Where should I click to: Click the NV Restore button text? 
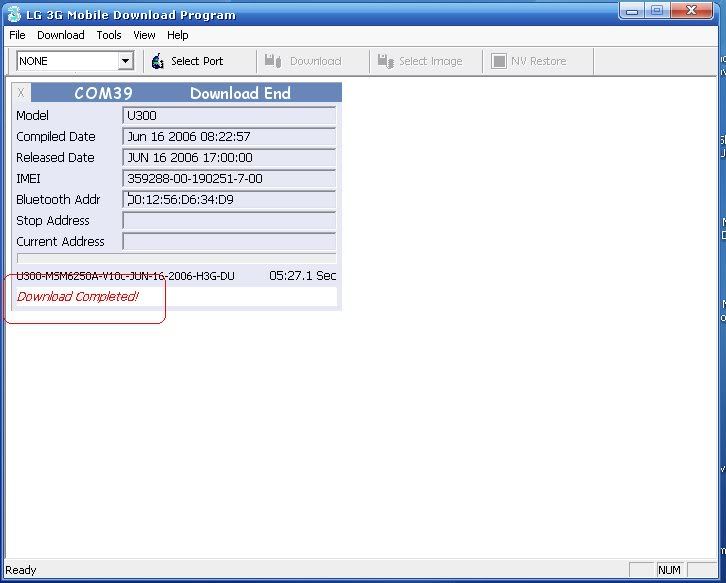pyautogui.click(x=538, y=61)
